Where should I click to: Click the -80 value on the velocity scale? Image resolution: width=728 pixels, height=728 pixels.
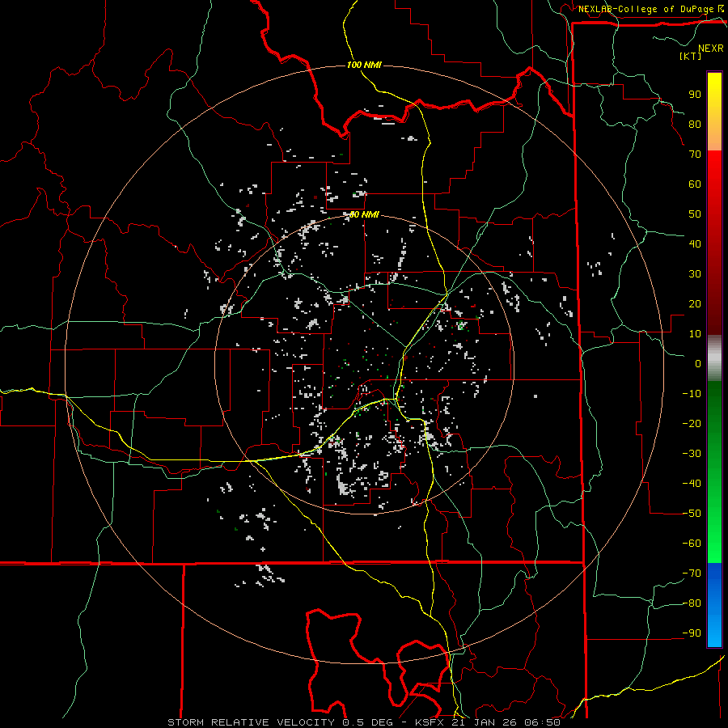coord(692,603)
